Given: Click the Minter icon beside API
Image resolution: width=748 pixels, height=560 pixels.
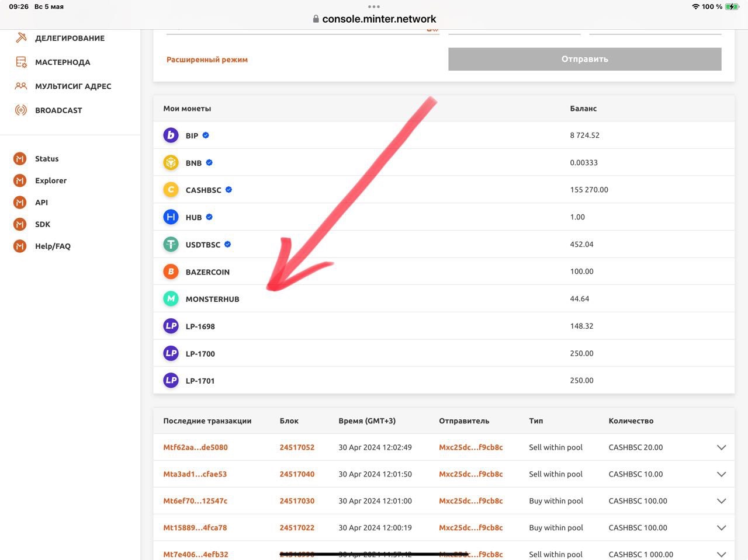Looking at the screenshot, I should [20, 202].
